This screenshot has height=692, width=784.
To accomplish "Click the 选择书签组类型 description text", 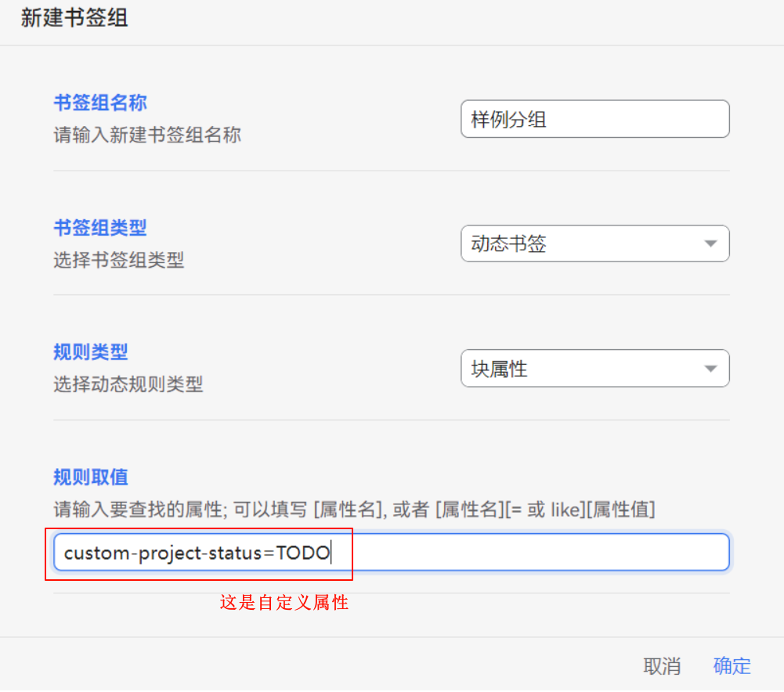I will point(119,260).
